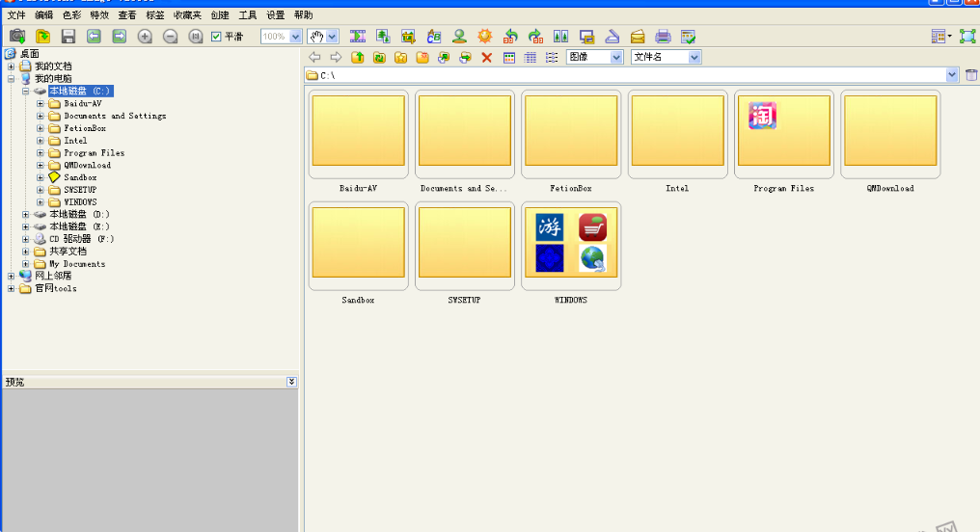Image resolution: width=980 pixels, height=532 pixels.
Task: Toggle the 平滑 smooth checkbox
Action: pos(216,37)
